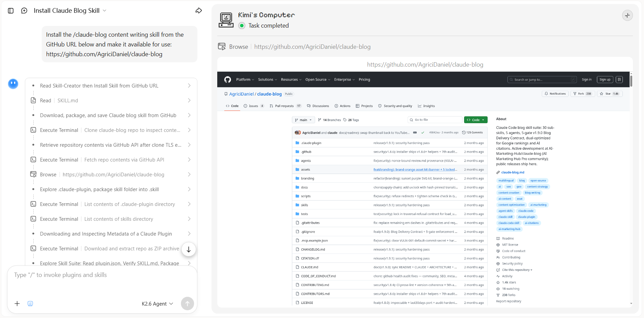This screenshot has width=644, height=318.
Task: Open the 26 Tags list
Action: [x=351, y=120]
